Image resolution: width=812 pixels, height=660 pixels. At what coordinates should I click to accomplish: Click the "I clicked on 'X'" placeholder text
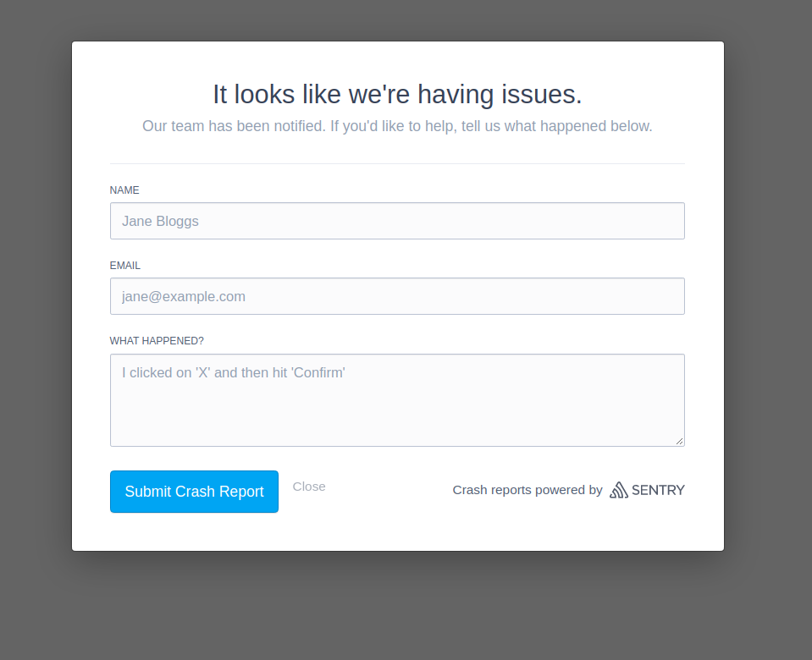(x=234, y=372)
